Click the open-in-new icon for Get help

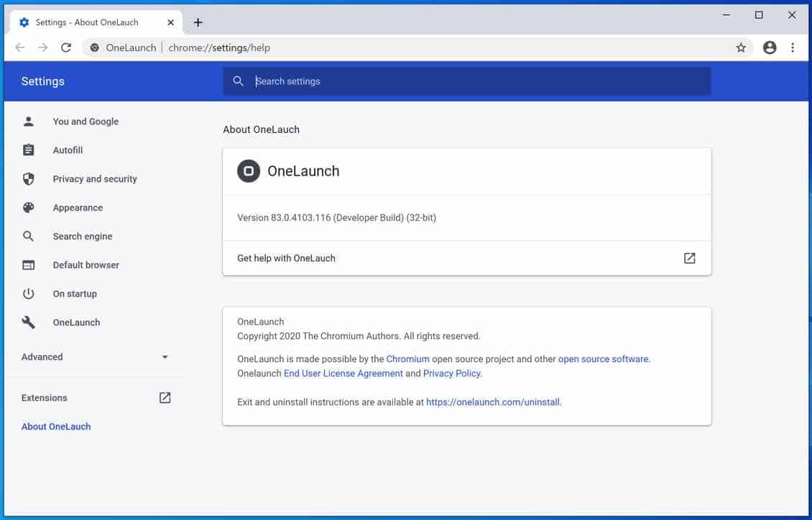click(689, 258)
